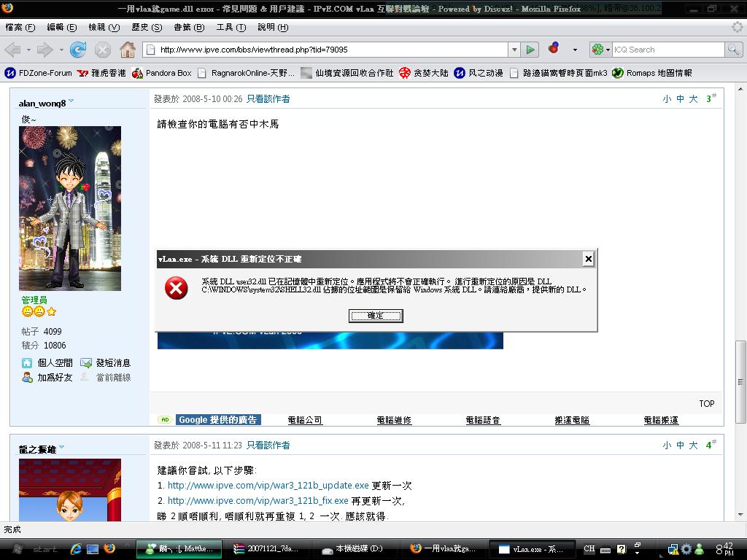Open the 電腦維修 ad link
The image size is (747, 560).
(x=394, y=420)
